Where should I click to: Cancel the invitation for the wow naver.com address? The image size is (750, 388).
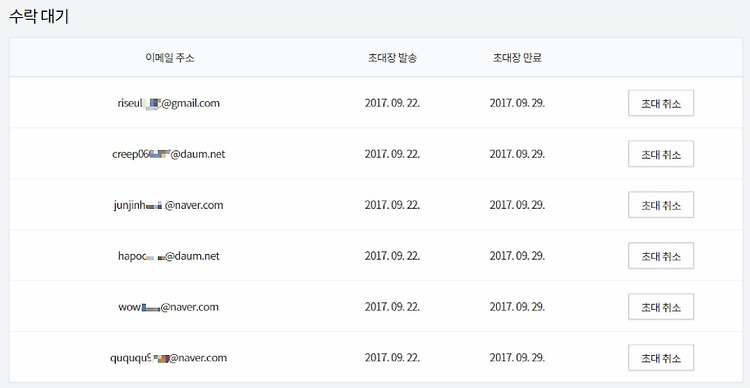pyautogui.click(x=661, y=307)
